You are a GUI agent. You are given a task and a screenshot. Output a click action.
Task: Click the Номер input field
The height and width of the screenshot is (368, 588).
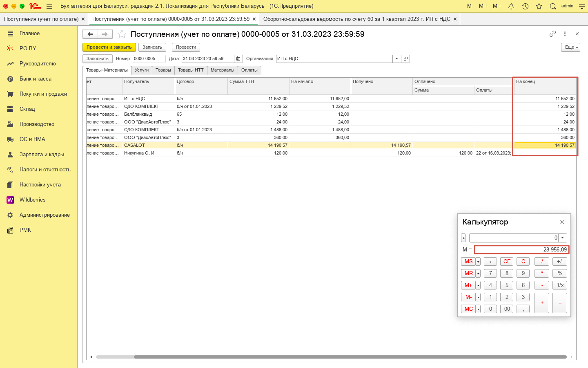[x=149, y=59]
